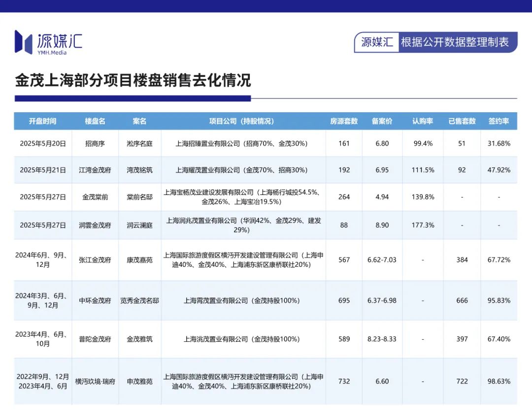Click the '根据公开数据整理制表' label
The width and height of the screenshot is (532, 419).
pyautogui.click(x=455, y=42)
